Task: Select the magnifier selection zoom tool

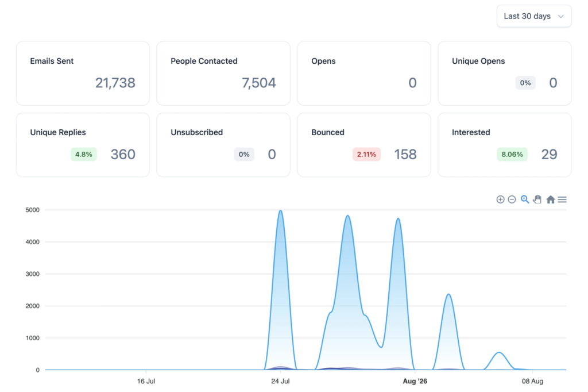Action: [x=525, y=199]
